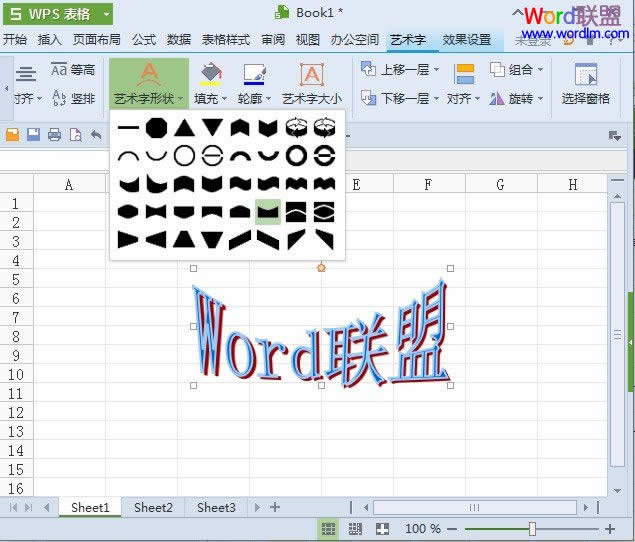Toggle 竖排 vertical text layout
Image resolution: width=635 pixels, height=542 pixels.
tap(74, 98)
